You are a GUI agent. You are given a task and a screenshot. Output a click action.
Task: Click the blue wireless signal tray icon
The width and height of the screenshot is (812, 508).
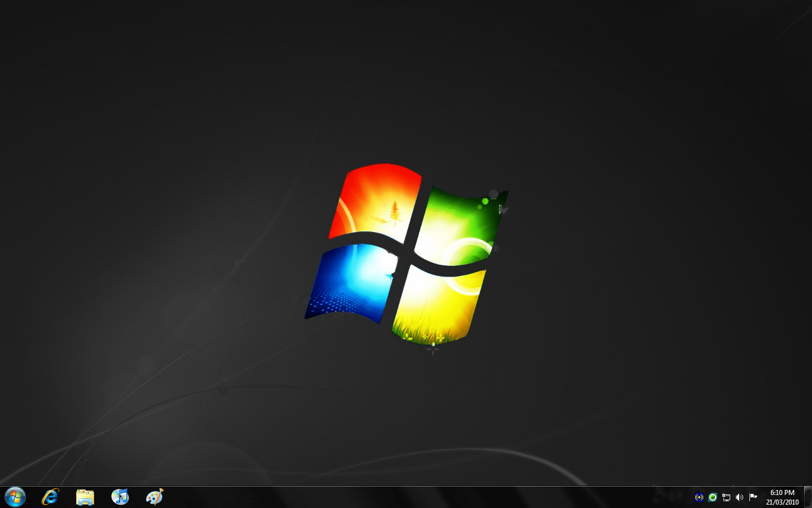(699, 497)
